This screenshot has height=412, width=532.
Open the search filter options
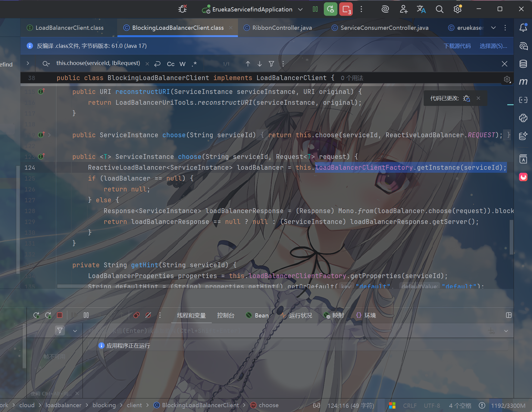tap(271, 64)
